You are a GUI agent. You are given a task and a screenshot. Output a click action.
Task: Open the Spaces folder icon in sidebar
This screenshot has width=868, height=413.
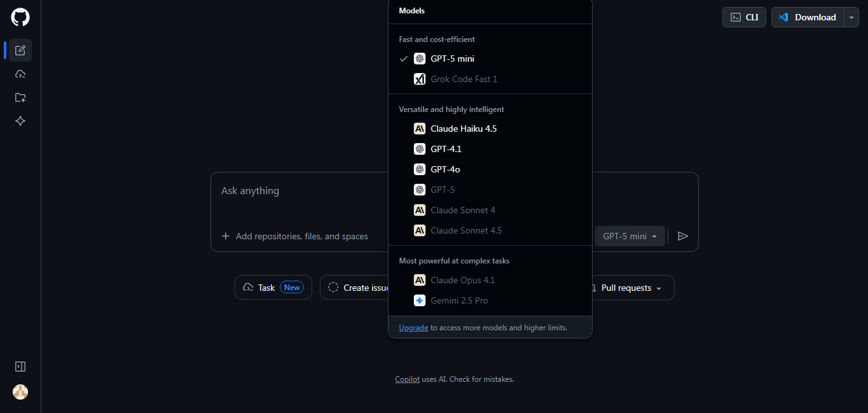click(20, 97)
